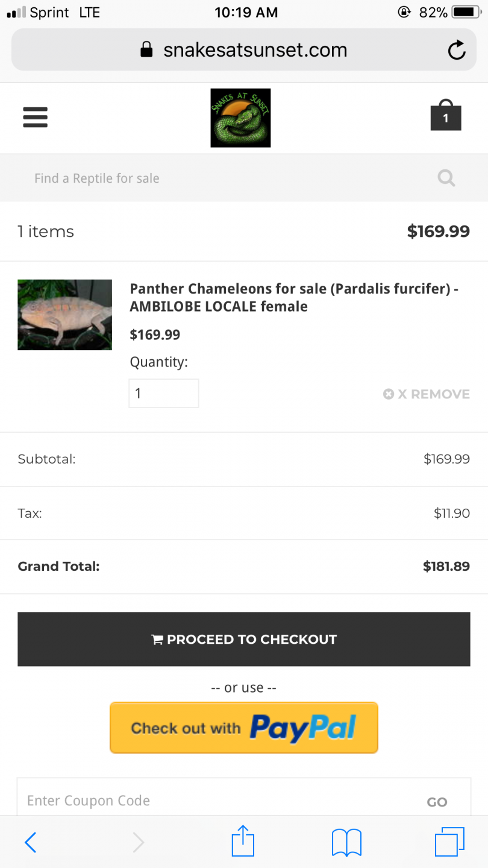
Task: Tap the search magnifier icon
Action: pyautogui.click(x=446, y=178)
